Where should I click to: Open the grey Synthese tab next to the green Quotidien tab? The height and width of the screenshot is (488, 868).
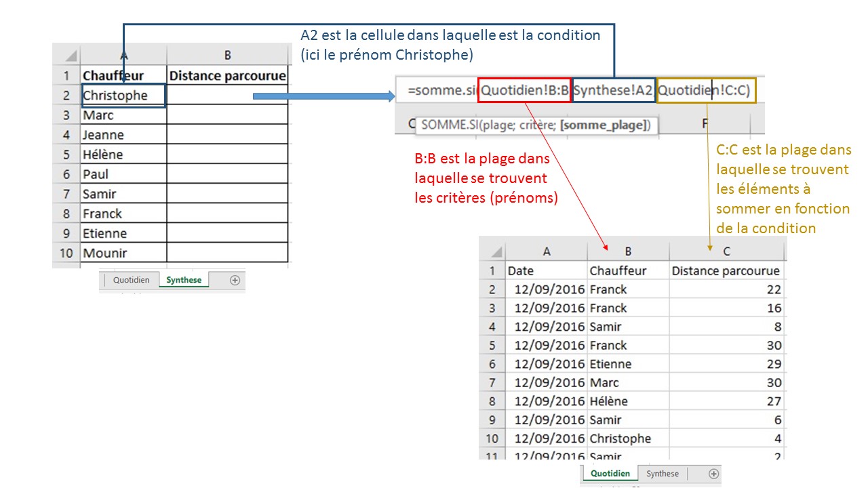[x=662, y=474]
